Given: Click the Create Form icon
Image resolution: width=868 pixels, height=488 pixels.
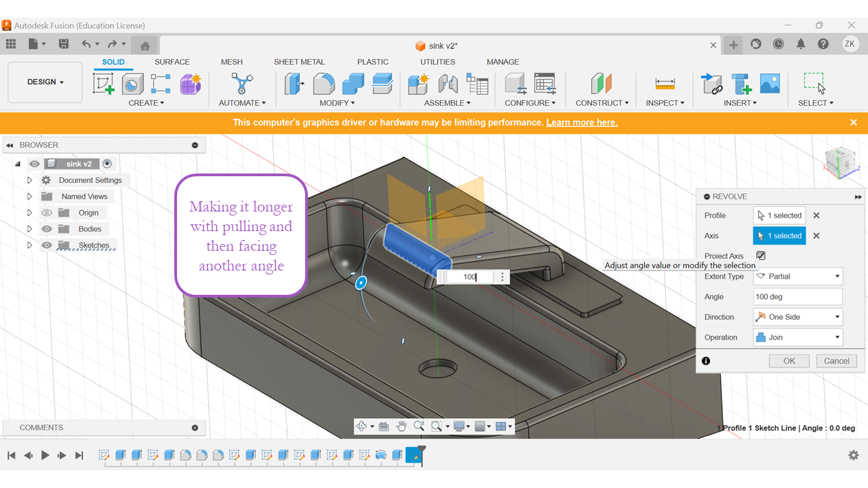Looking at the screenshot, I should pyautogui.click(x=191, y=84).
